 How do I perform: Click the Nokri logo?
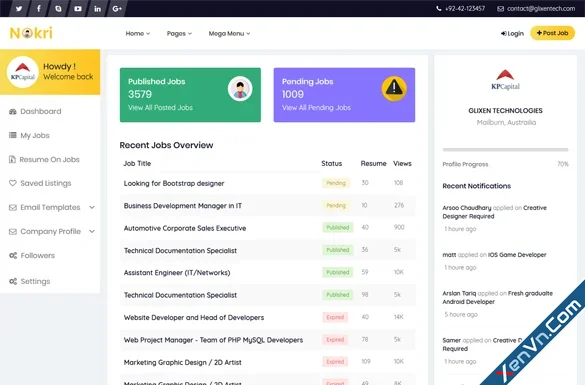pyautogui.click(x=31, y=33)
